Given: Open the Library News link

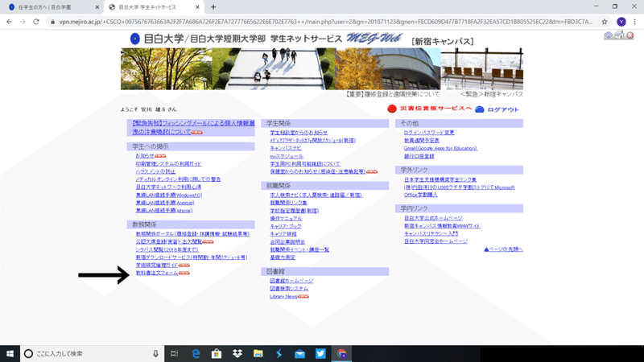Looking at the screenshot, I should point(283,296).
